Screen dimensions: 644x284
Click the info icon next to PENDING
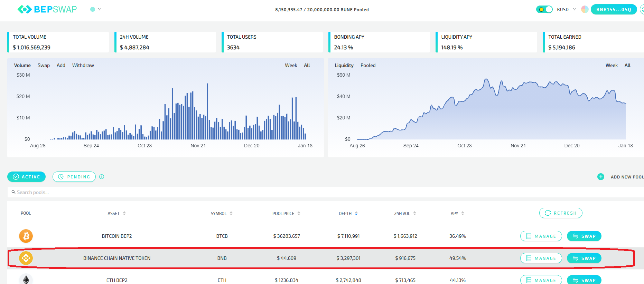click(102, 177)
